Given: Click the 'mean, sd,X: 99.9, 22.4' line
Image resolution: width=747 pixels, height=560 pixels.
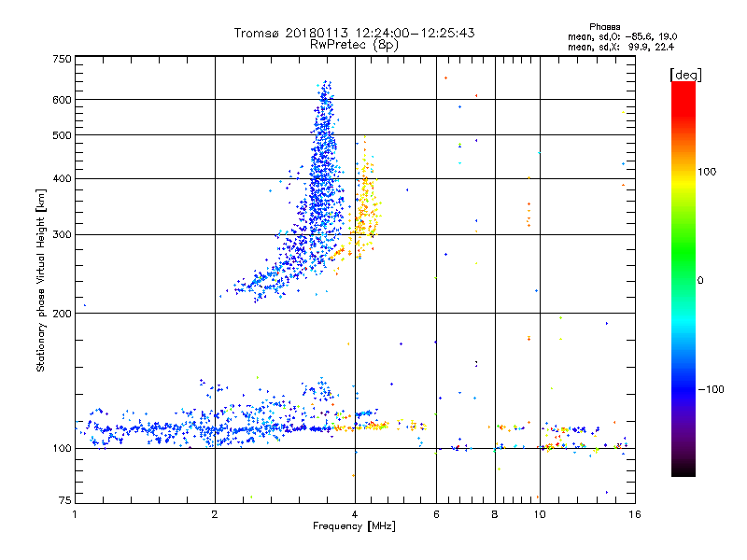Looking at the screenshot, I should click(x=621, y=47).
